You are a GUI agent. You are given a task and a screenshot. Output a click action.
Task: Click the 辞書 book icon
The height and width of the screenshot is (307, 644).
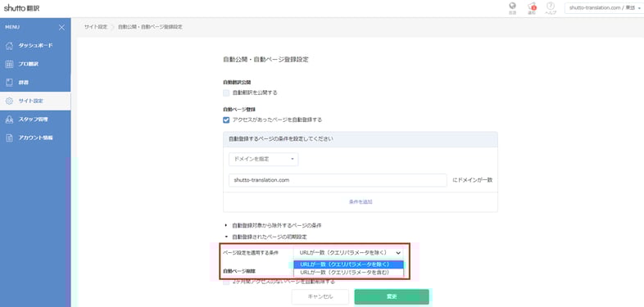10,83
